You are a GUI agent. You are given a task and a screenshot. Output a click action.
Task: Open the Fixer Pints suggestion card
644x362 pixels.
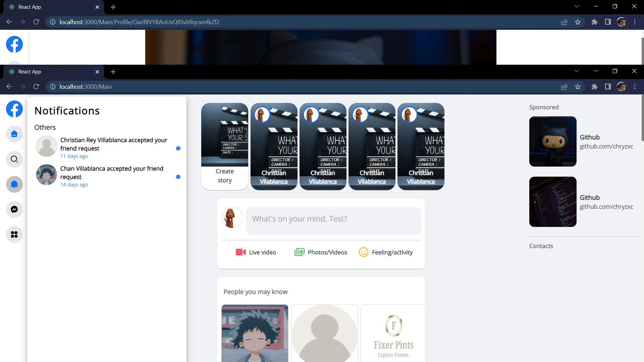[x=393, y=333]
